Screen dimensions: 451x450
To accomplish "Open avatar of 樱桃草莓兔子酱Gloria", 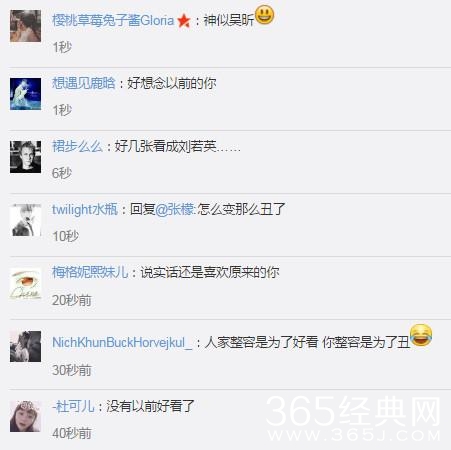I will pos(25,26).
